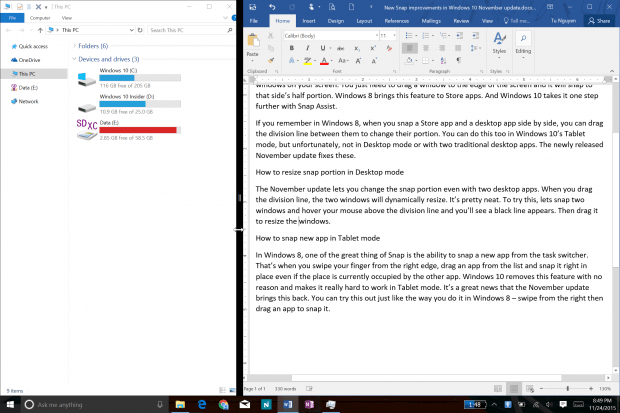Screen dimensions: 620x413
Task: Sort the selected text alphabetically
Action: [x=443, y=61]
